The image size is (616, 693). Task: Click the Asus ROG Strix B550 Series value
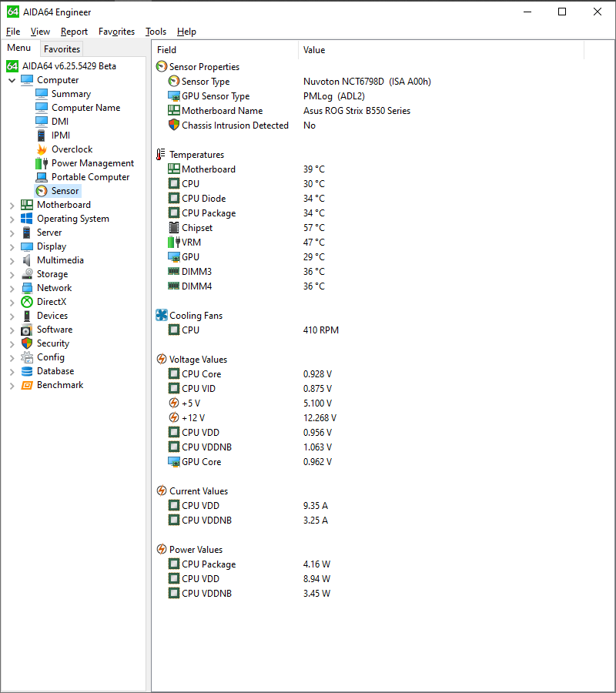[x=357, y=110]
